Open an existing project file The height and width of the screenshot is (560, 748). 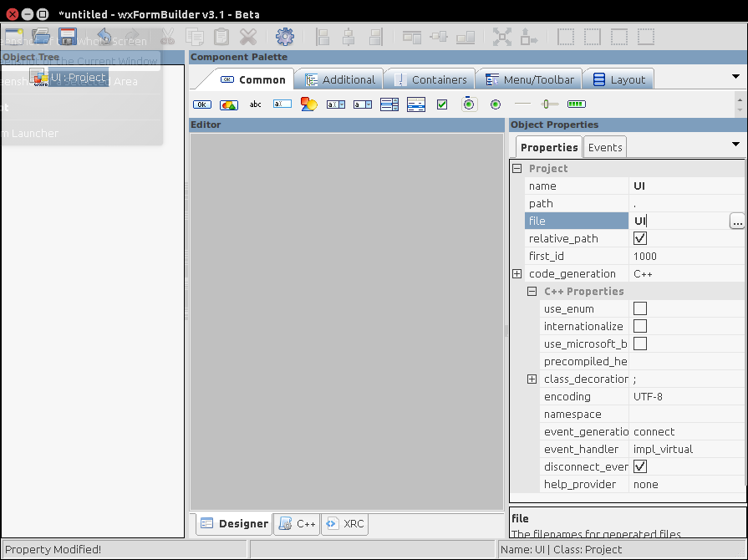tap(41, 37)
